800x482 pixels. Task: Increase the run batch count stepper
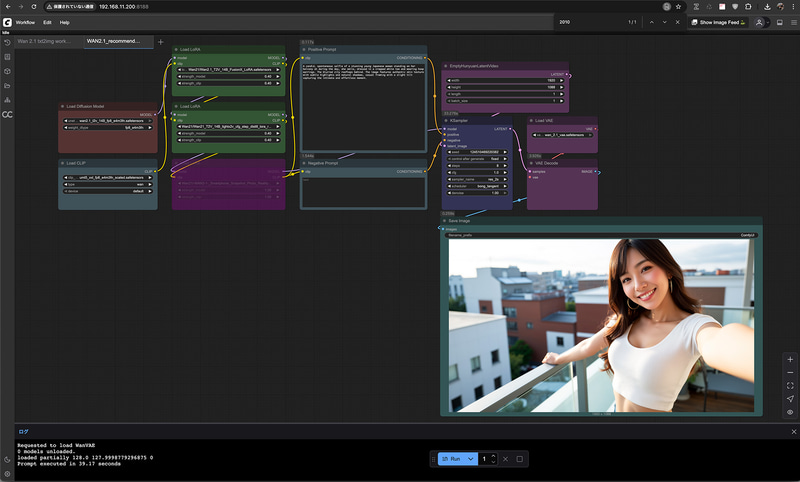pos(493,456)
